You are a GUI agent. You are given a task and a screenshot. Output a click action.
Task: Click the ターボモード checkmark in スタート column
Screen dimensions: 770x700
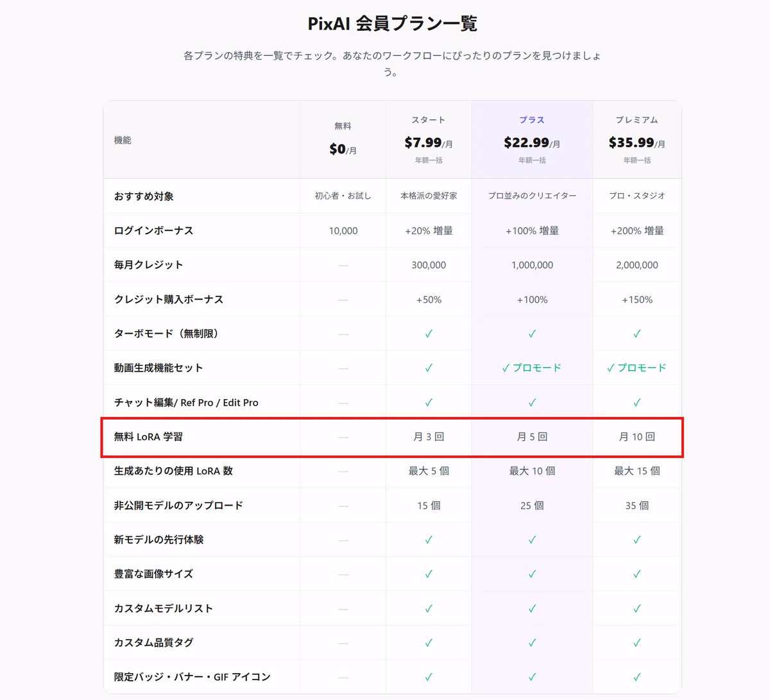tap(429, 334)
